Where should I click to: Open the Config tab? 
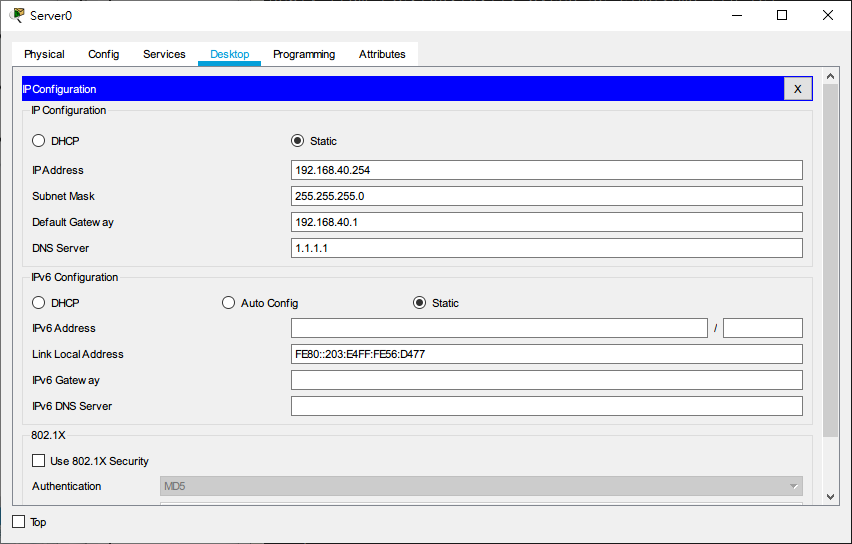pyautogui.click(x=103, y=54)
